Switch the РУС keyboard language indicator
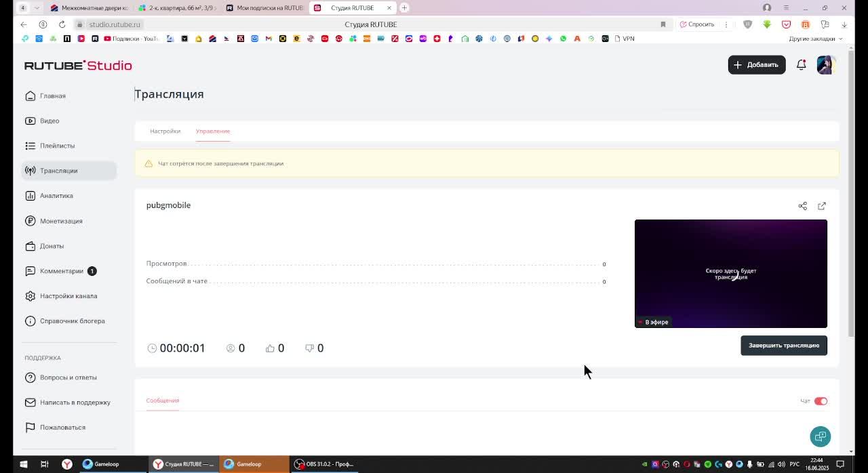The height and width of the screenshot is (473, 868). click(x=794, y=464)
